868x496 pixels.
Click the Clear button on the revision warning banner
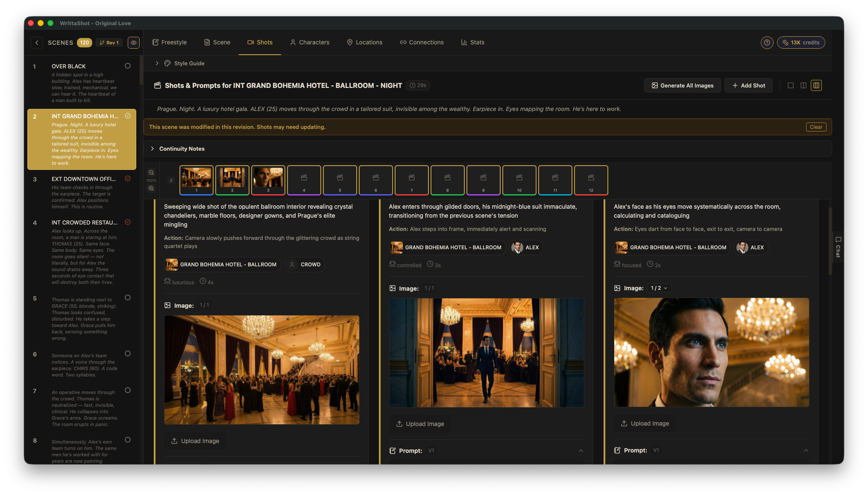[x=816, y=127]
